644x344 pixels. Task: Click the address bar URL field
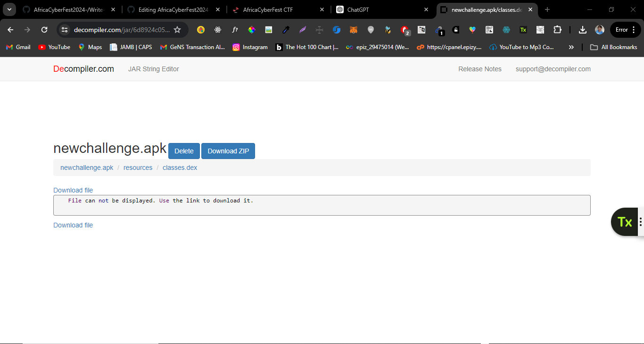tap(121, 30)
